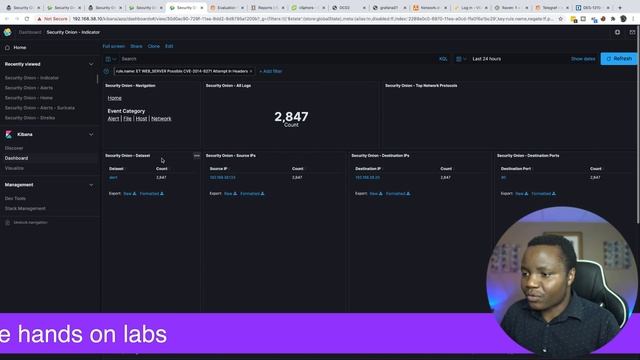Click Clone in the dashboard toolbar
The height and width of the screenshot is (360, 640).
click(x=153, y=47)
